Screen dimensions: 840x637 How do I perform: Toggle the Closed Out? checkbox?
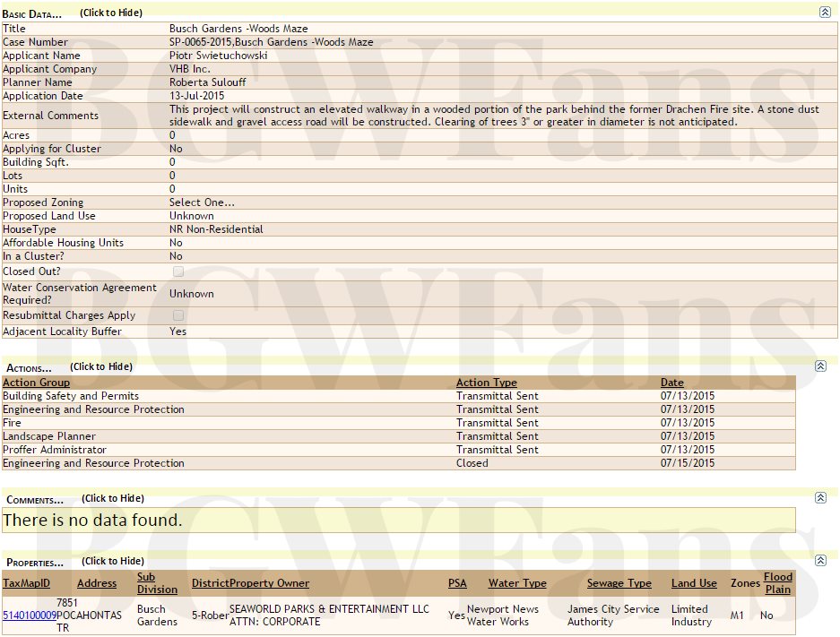(178, 271)
